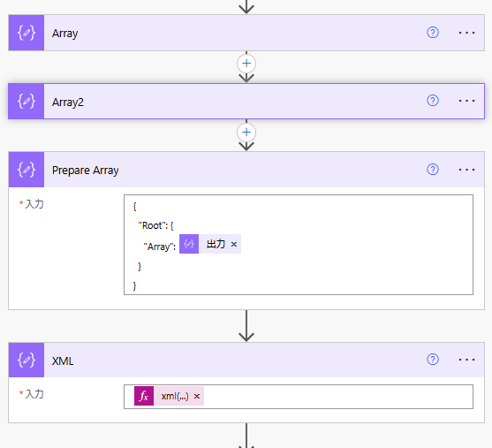Viewport: 492px width, 448px height.
Task: Open help for the Array2 action
Action: point(433,101)
